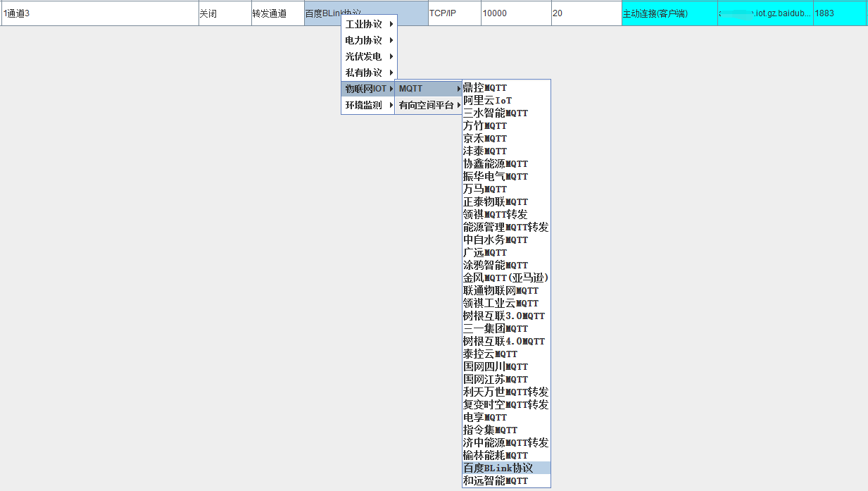Click 领祺工业云MQTT option
The height and width of the screenshot is (491, 868).
tap(506, 303)
